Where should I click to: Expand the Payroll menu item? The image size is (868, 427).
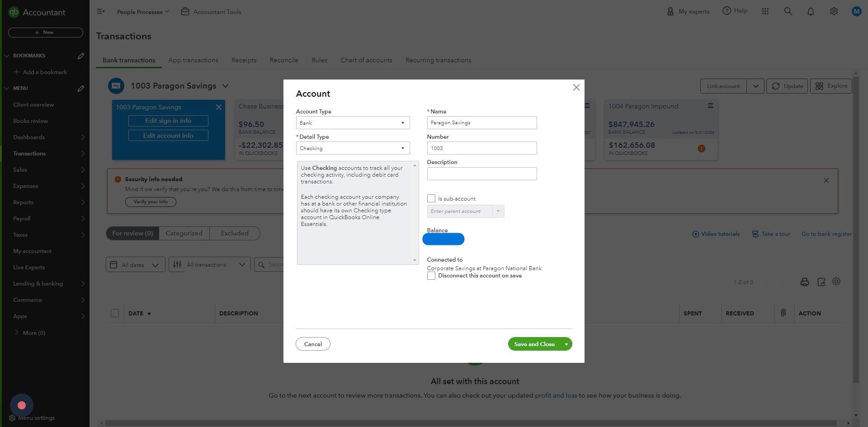click(45, 219)
